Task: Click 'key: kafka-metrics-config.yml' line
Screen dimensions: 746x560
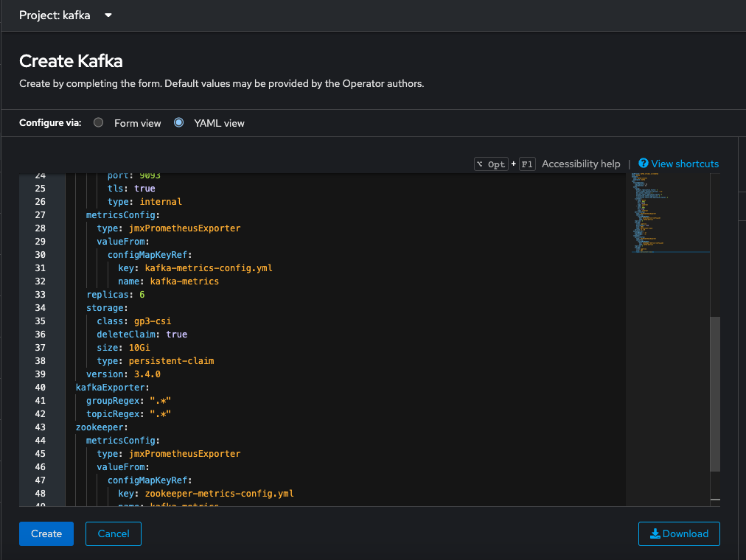Action: [x=195, y=268]
